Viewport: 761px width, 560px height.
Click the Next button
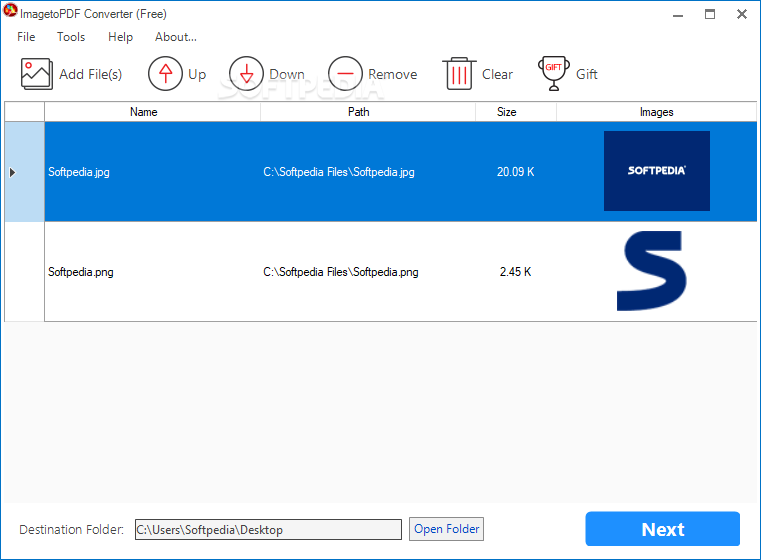[x=662, y=529]
